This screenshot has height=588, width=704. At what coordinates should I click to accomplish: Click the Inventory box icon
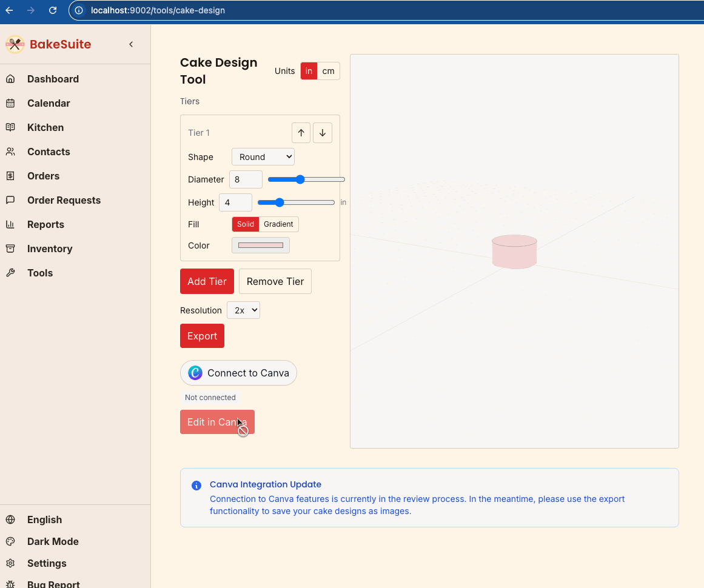(x=10, y=249)
